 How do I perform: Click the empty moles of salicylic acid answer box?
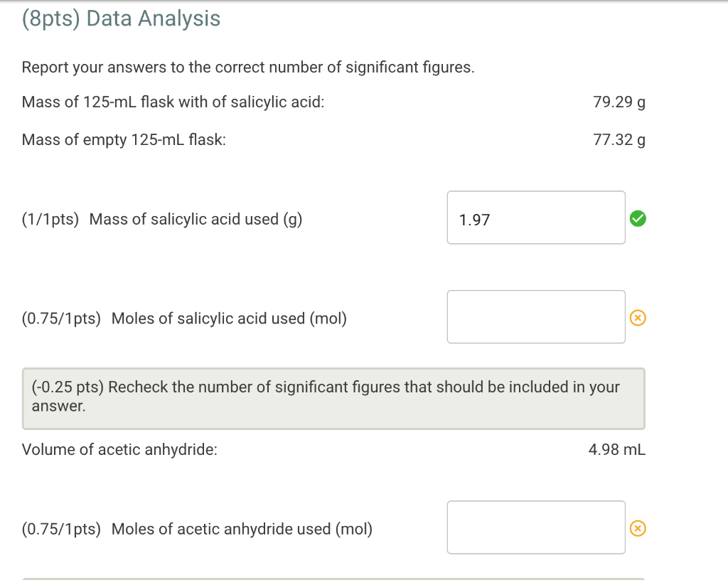(x=535, y=316)
